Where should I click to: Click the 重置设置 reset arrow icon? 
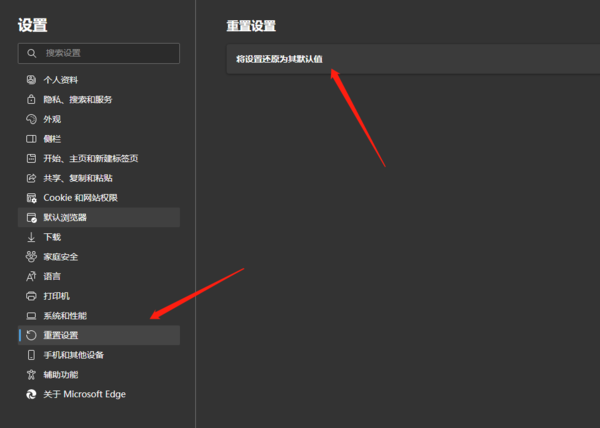(x=31, y=335)
